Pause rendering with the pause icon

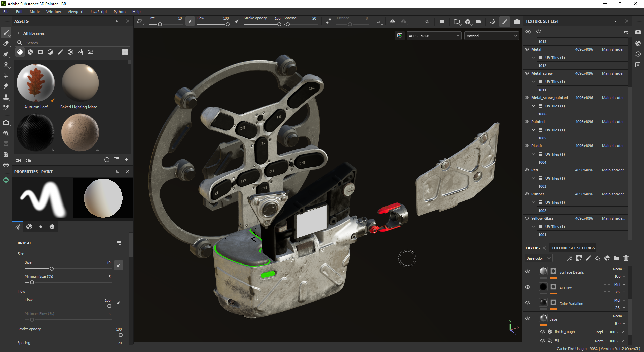click(442, 22)
